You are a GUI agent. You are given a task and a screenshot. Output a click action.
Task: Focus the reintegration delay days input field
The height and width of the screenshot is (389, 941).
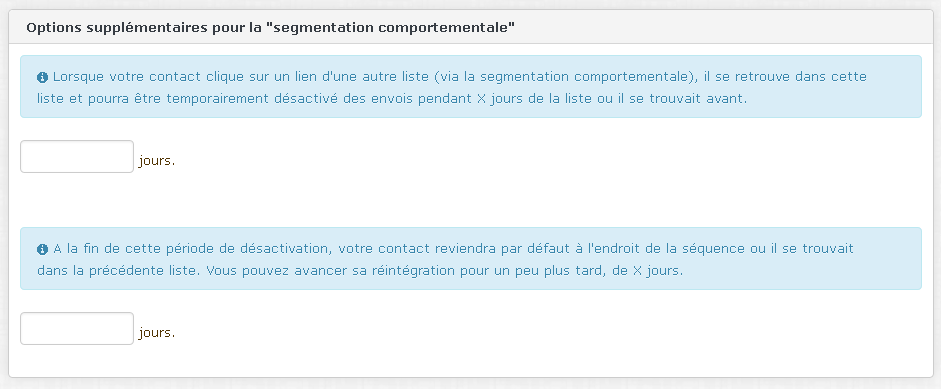tap(77, 328)
